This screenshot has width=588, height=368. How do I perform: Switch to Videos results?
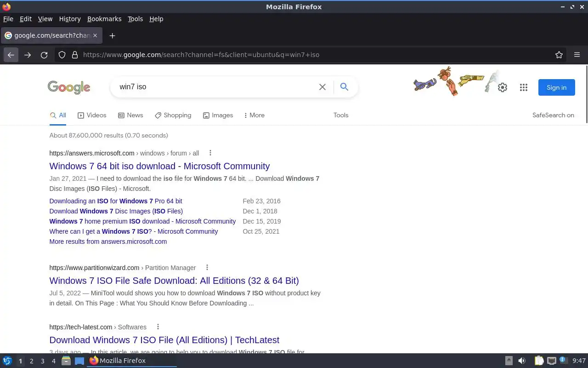[x=92, y=115]
